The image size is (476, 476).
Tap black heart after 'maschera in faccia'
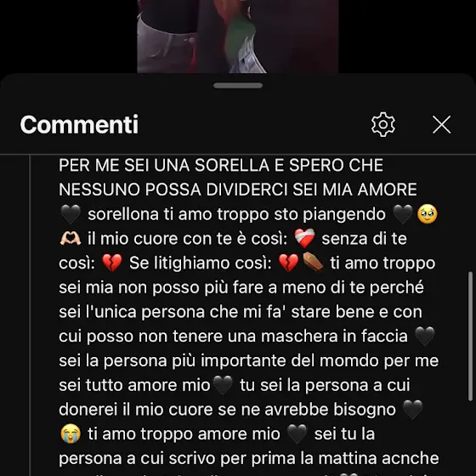tap(425, 337)
